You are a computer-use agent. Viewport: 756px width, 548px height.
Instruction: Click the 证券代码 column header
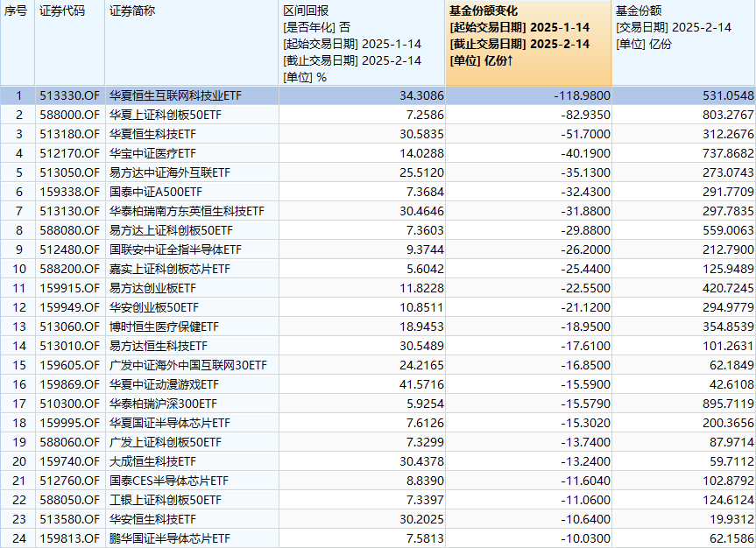[70, 44]
